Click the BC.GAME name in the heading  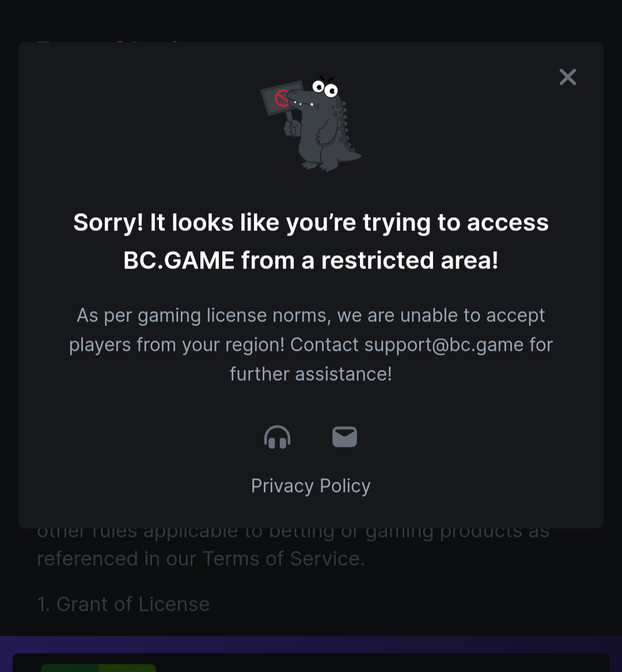[x=179, y=261]
